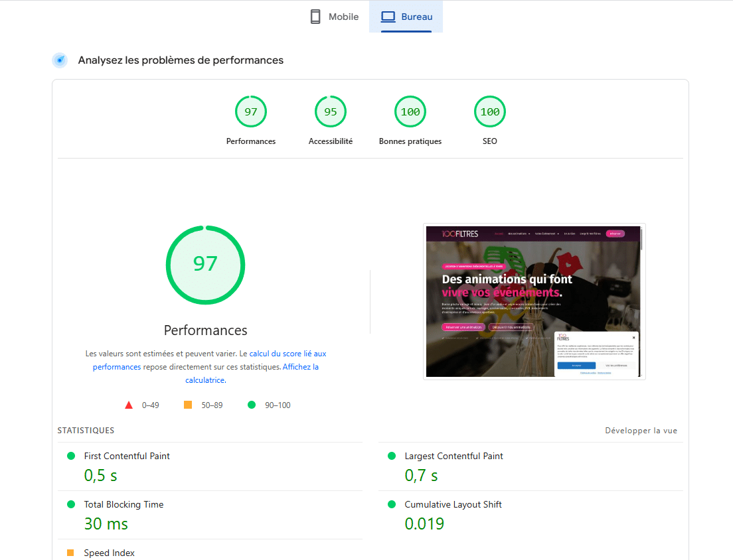Image resolution: width=733 pixels, height=560 pixels.
Task: Click the Bureau desktop monitor icon
Action: [x=388, y=17]
